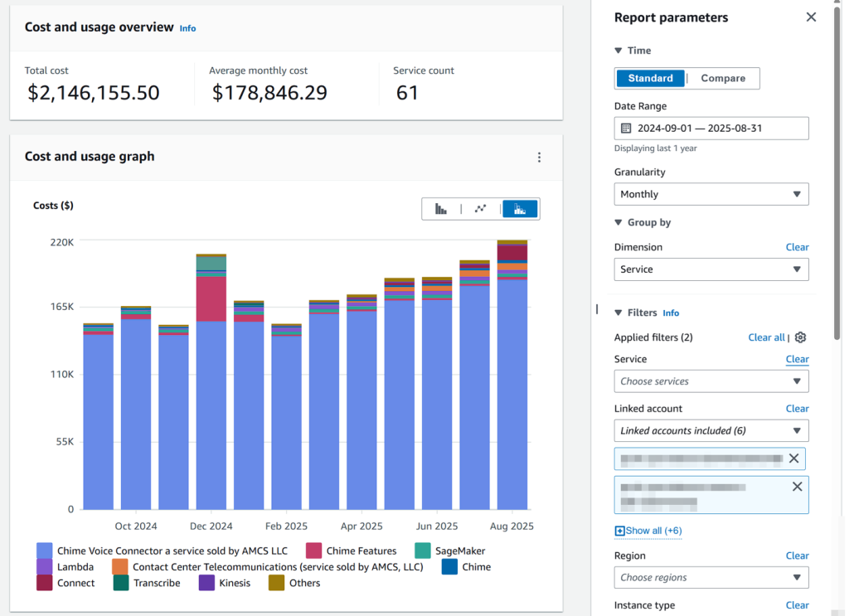Switch to the Compare tab
This screenshot has height=616, width=849.
[x=722, y=78]
